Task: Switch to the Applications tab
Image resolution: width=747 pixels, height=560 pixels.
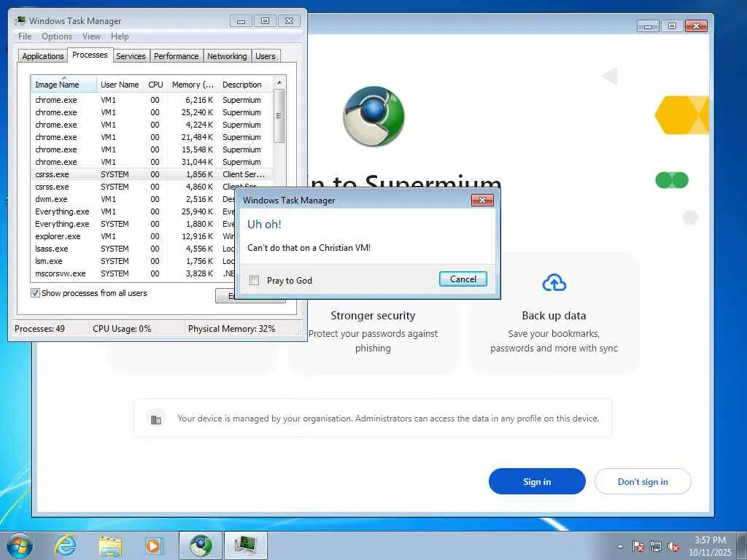Action: tap(43, 56)
